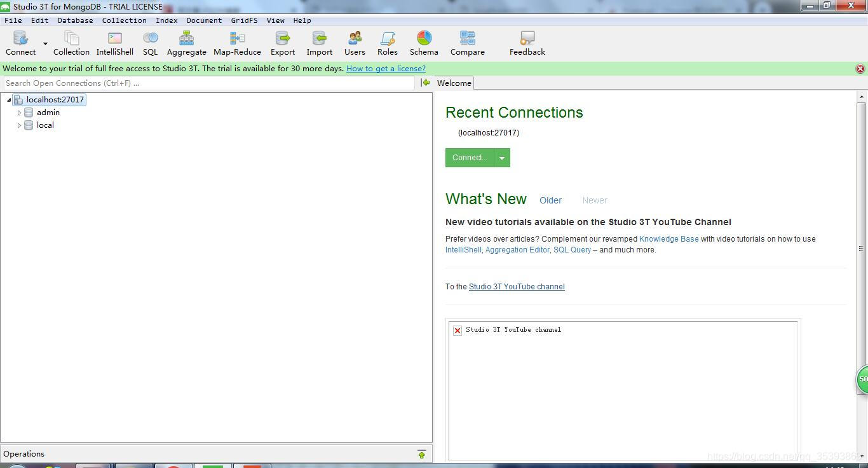Open the SQL Query link
This screenshot has width=868, height=468.
572,250
